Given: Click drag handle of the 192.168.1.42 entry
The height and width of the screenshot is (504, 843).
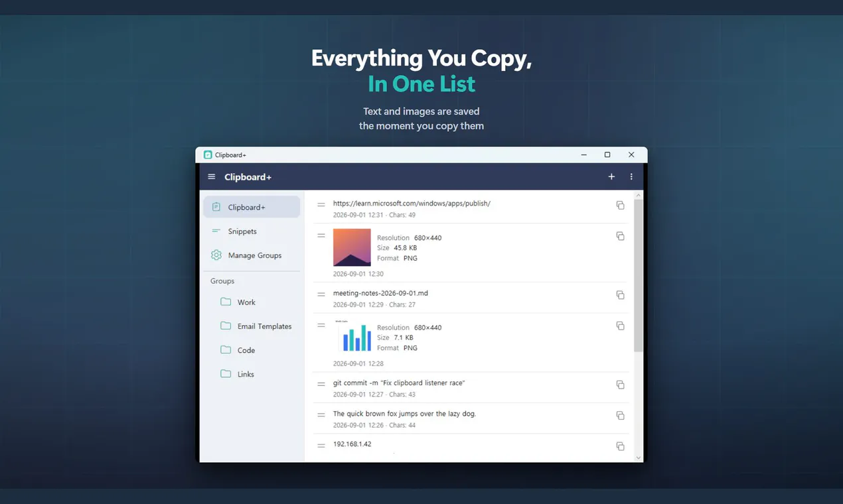Looking at the screenshot, I should pyautogui.click(x=321, y=446).
